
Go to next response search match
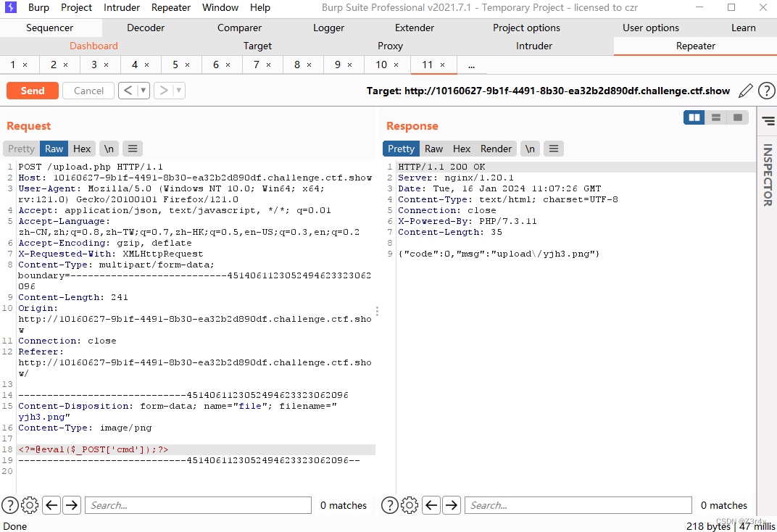pos(452,505)
